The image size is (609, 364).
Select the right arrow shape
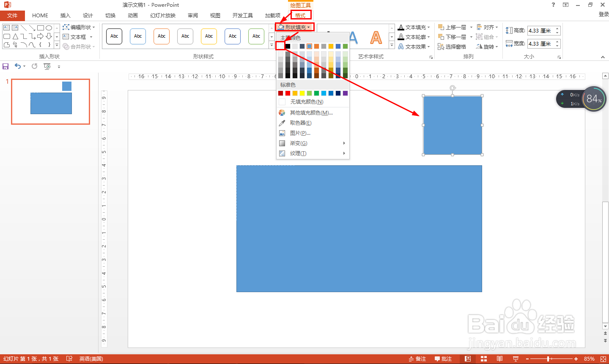point(41,36)
